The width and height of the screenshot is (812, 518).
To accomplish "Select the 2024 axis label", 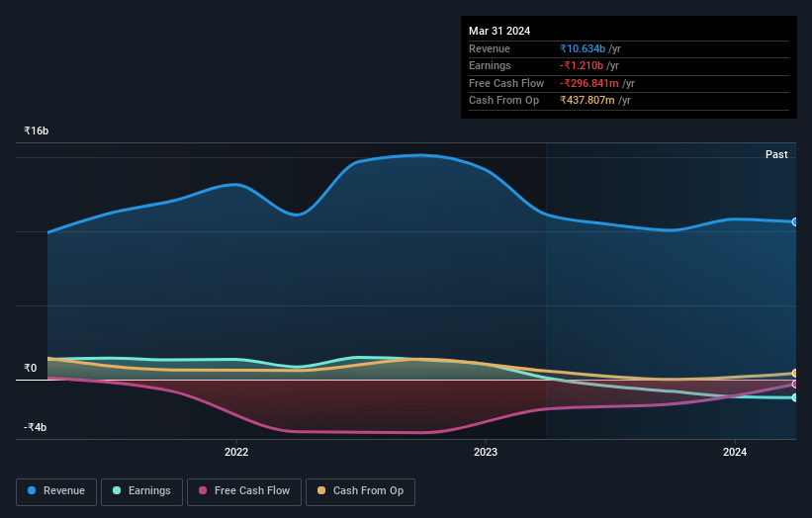I will [x=734, y=452].
